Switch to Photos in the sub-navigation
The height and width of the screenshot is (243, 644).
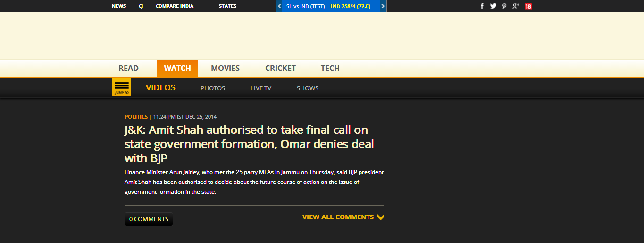pyautogui.click(x=213, y=88)
